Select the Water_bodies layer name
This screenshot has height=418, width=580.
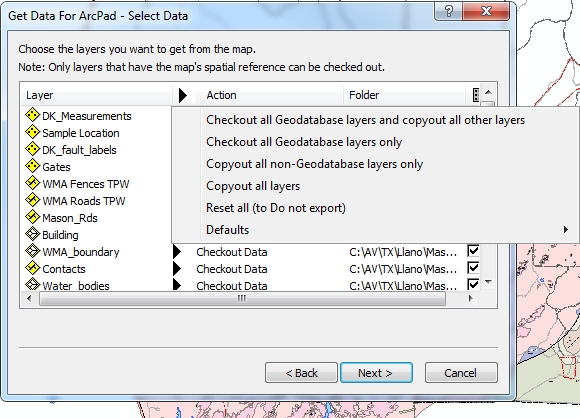(76, 286)
